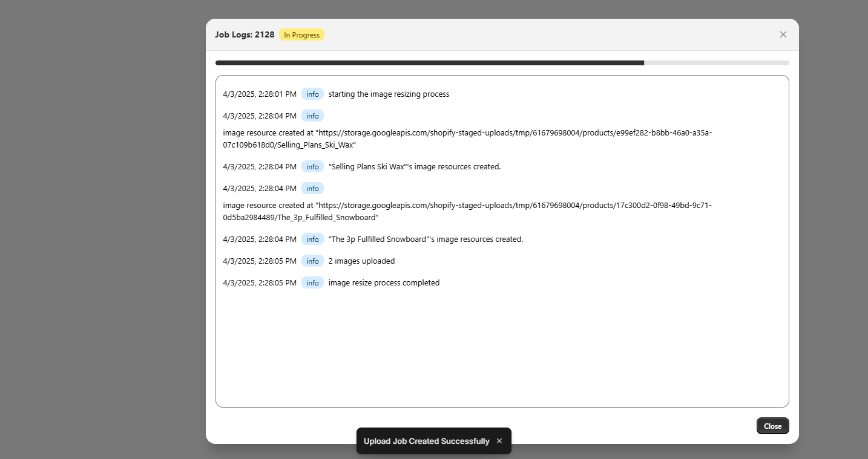Open the The_3p_Fulfilled_Snowboard storage URL
868x459 pixels.
pos(467,211)
